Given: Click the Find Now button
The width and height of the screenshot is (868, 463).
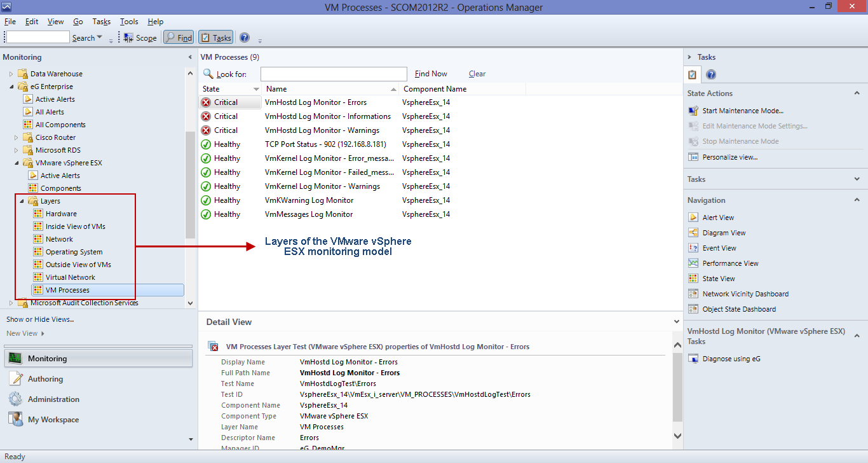Looking at the screenshot, I should (x=431, y=74).
